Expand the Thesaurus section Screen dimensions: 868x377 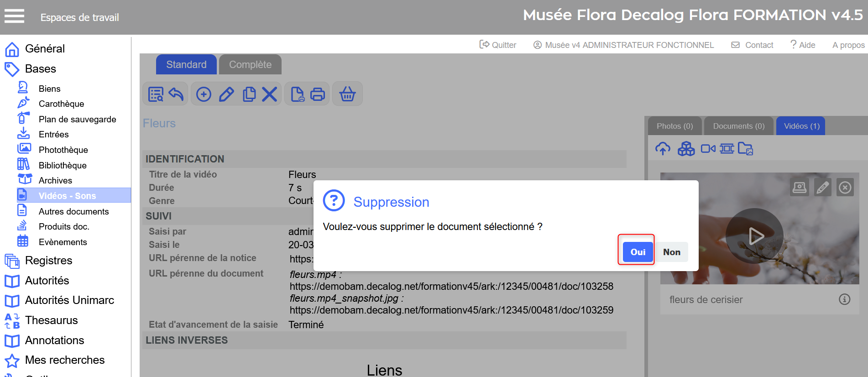51,320
